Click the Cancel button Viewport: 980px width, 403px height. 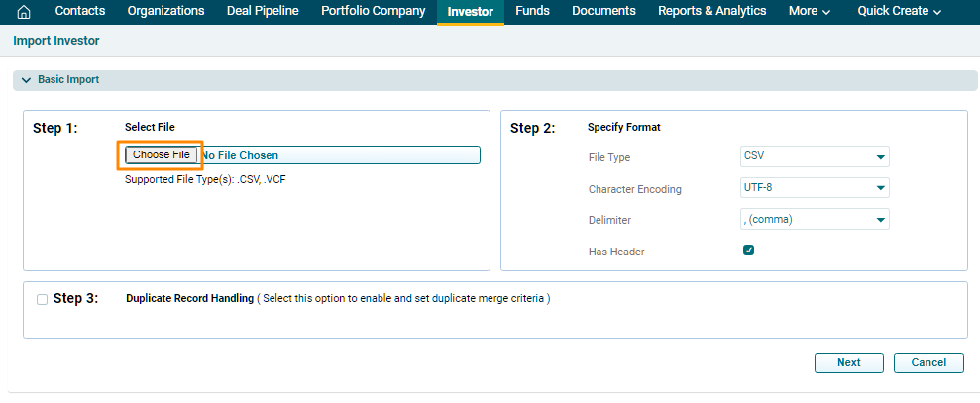[928, 363]
